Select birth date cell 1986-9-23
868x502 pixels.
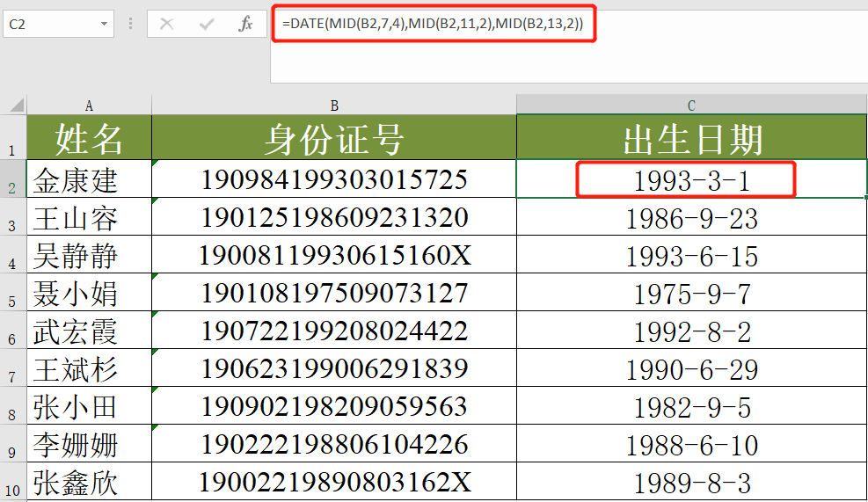(691, 216)
